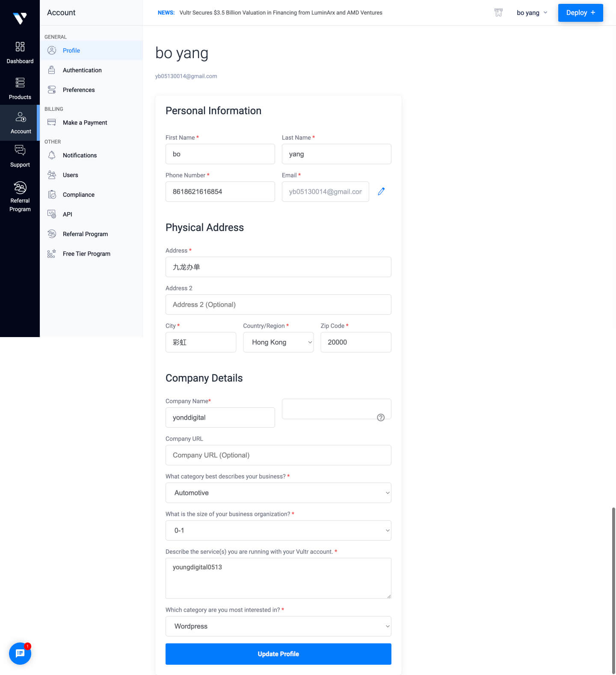Click the Company URL optional field
The height and width of the screenshot is (675, 616).
(278, 455)
